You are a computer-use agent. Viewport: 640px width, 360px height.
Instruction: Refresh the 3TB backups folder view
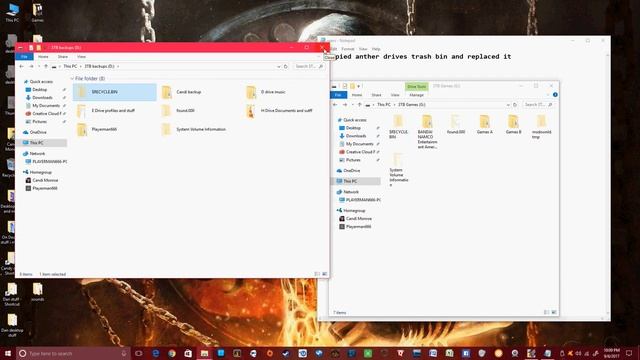tap(286, 66)
